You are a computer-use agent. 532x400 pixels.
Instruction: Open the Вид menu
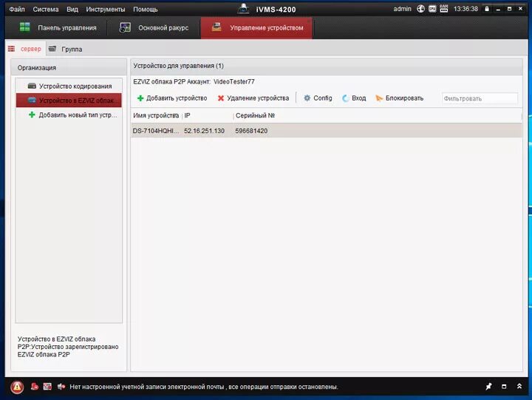point(72,9)
